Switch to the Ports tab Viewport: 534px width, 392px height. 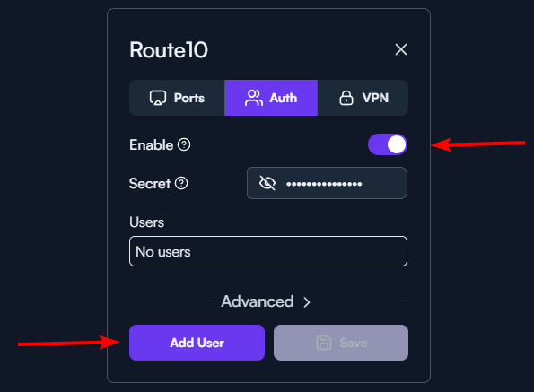(x=177, y=98)
